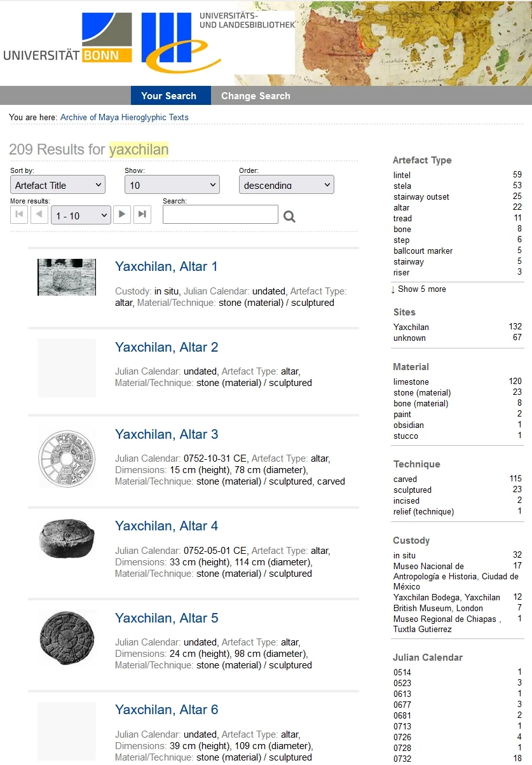Click the magnifying glass search icon
This screenshot has width=532, height=765.
point(289,216)
